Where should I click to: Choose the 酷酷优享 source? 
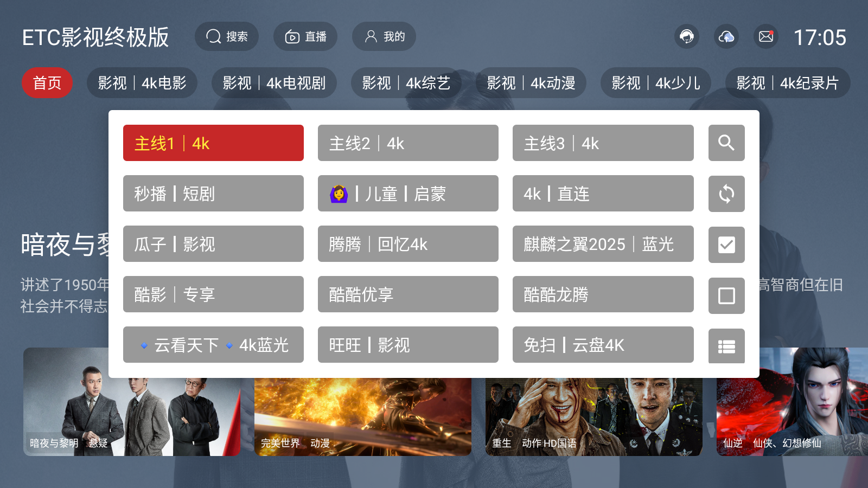(x=408, y=294)
